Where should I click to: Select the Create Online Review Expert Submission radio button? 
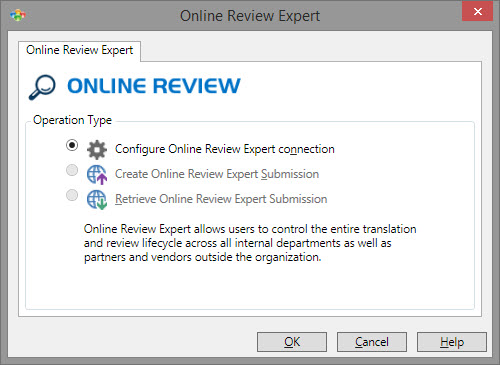coord(72,170)
